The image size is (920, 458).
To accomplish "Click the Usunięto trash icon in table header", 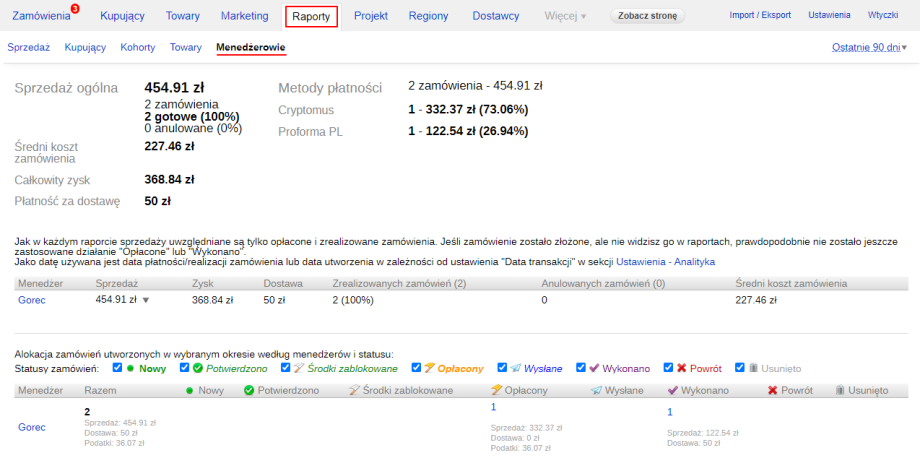I will point(840,390).
